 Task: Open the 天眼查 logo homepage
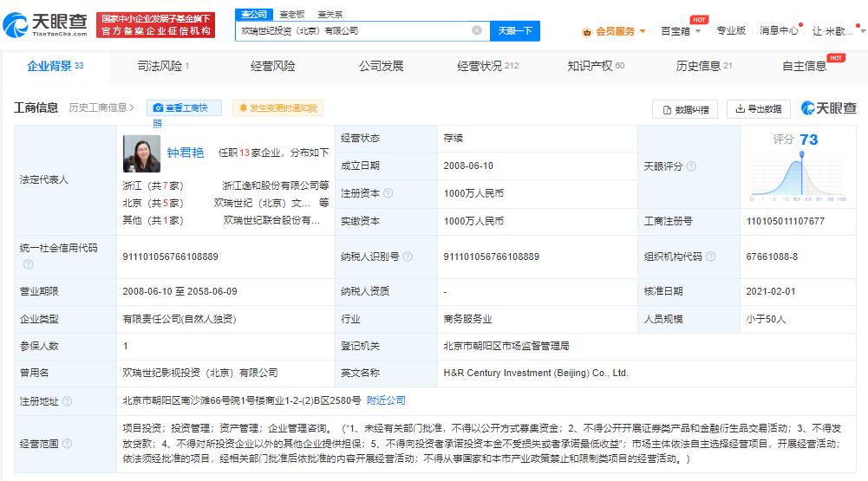pyautogui.click(x=45, y=25)
